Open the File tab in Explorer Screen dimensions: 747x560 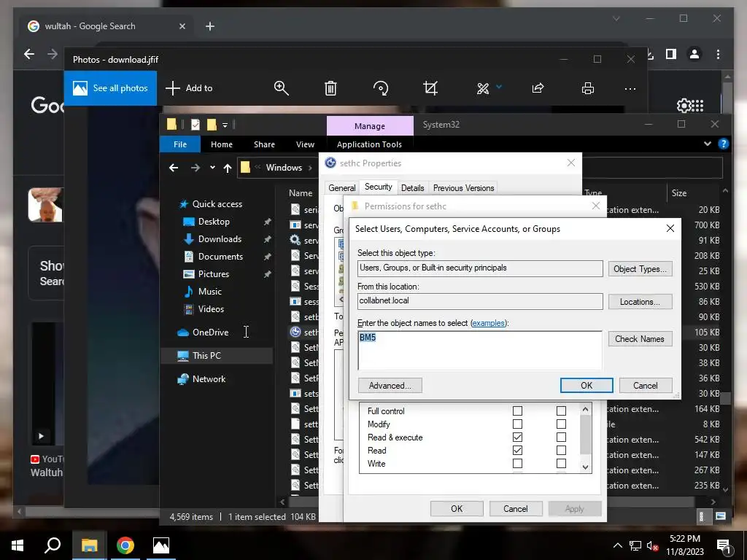tap(180, 144)
